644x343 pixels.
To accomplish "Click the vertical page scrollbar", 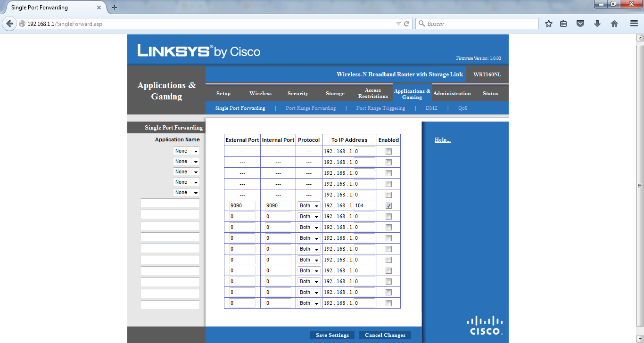I will click(640, 186).
